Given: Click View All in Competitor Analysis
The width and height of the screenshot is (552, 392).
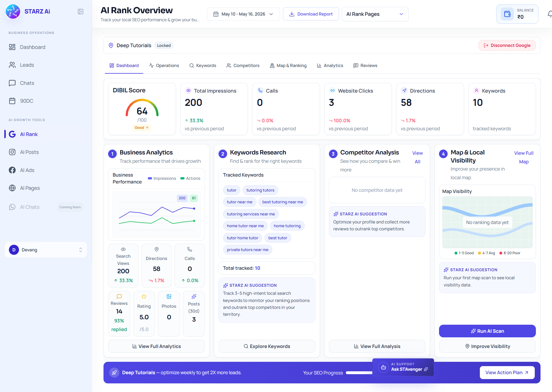Looking at the screenshot, I should 417,157.
